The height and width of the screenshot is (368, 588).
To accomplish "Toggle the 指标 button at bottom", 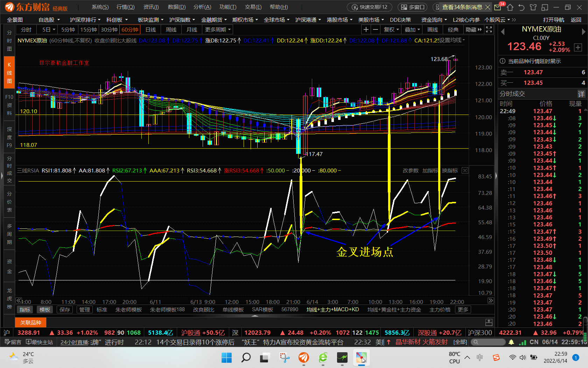I will 25,310.
